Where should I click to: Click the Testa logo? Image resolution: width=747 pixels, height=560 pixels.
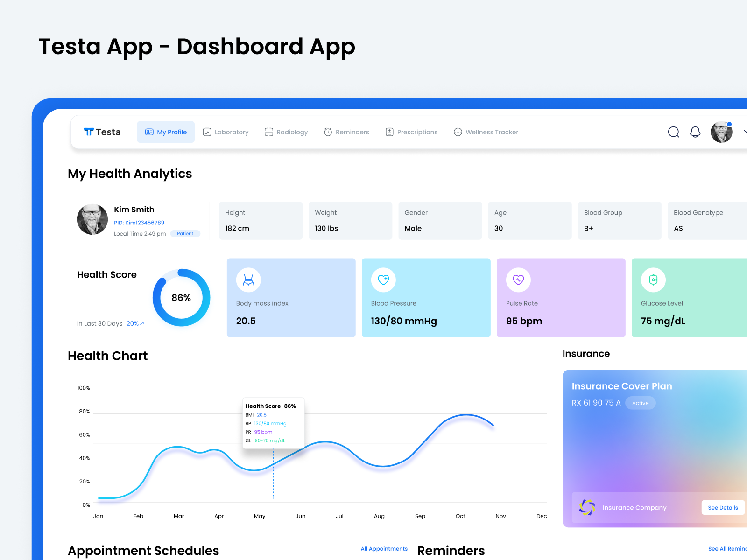click(x=102, y=132)
